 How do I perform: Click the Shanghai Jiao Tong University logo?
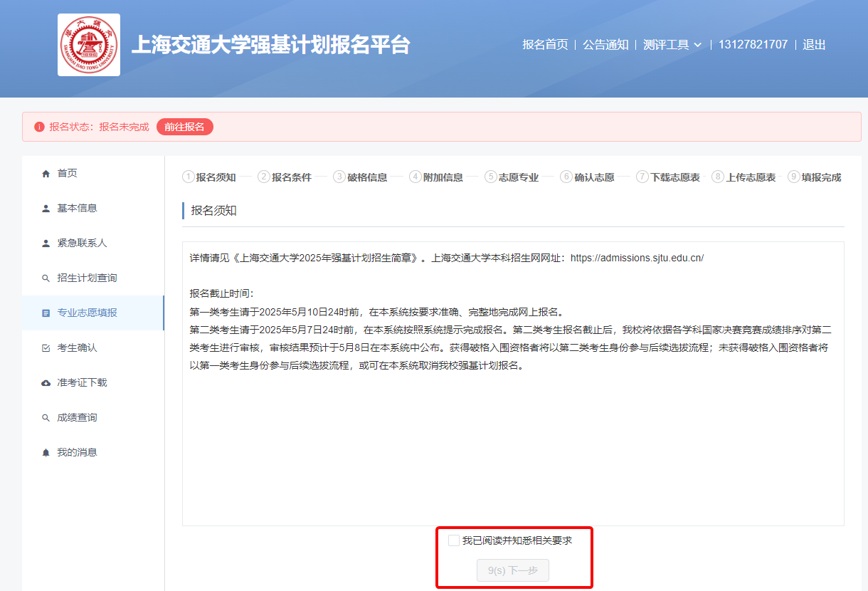click(x=89, y=45)
